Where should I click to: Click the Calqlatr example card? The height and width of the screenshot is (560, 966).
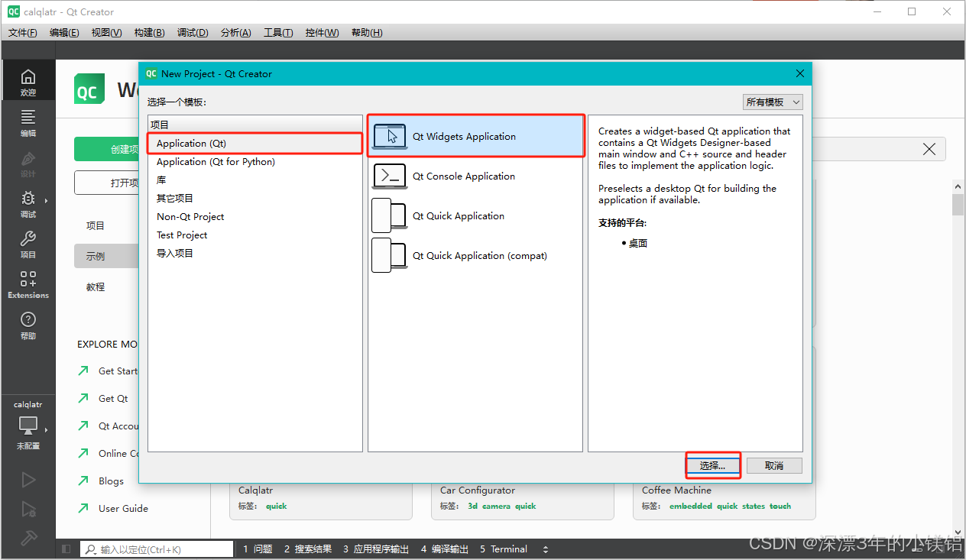tap(321, 500)
